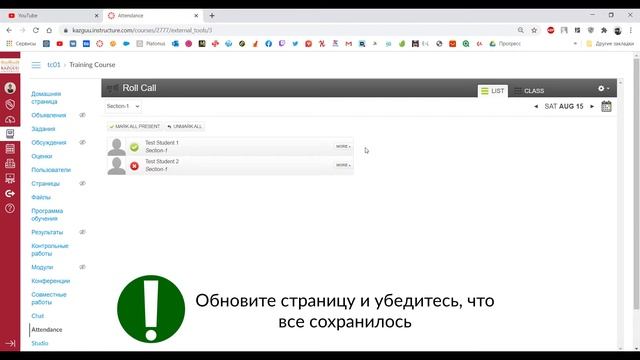Expand the global navigation arrow at bottom

pyautogui.click(x=10, y=344)
